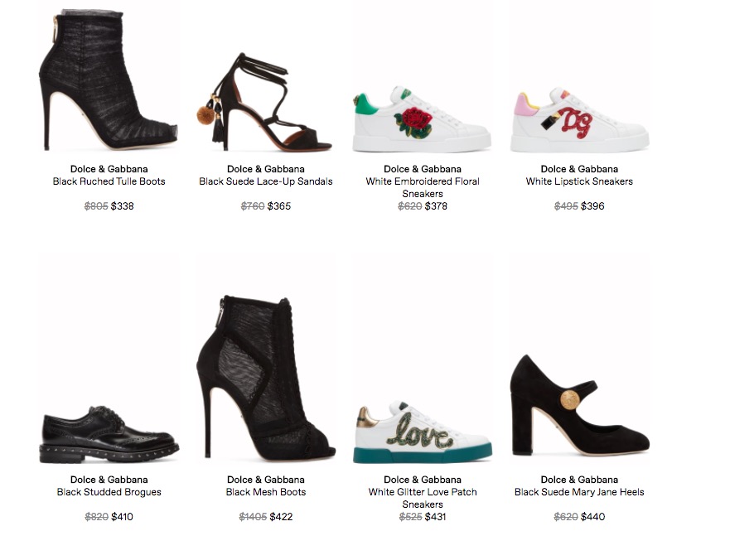Click the Black Suede Lace-Up Sandals title
Viewport: 730px width, 560px height.
pyautogui.click(x=266, y=181)
